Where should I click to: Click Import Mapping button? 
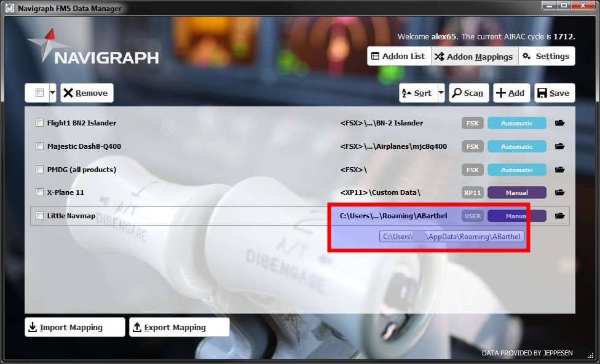tap(74, 327)
